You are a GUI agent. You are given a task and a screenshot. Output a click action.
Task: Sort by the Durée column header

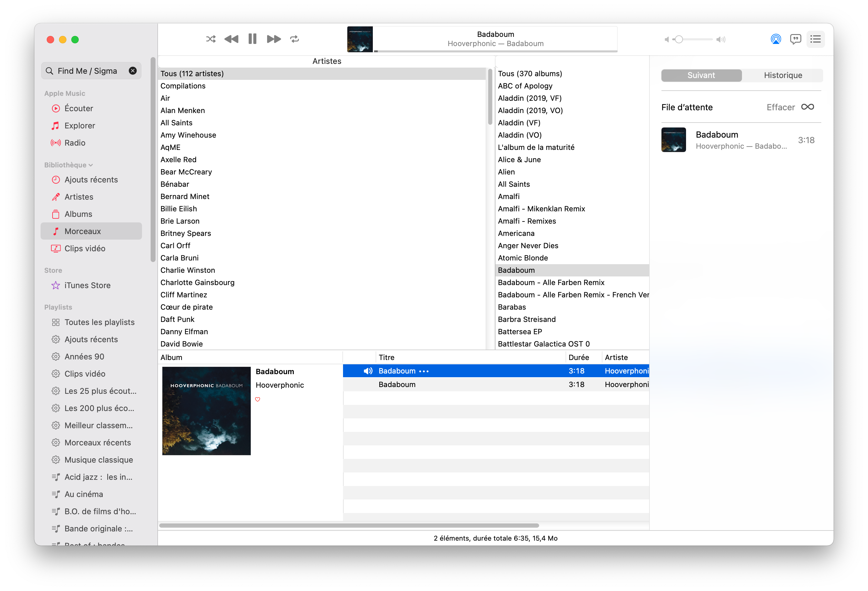pos(583,357)
